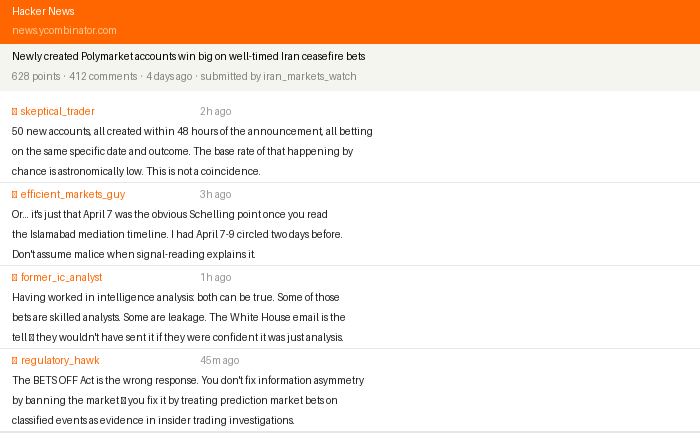Upvote the efficient_markets_guy comment

tap(15, 194)
